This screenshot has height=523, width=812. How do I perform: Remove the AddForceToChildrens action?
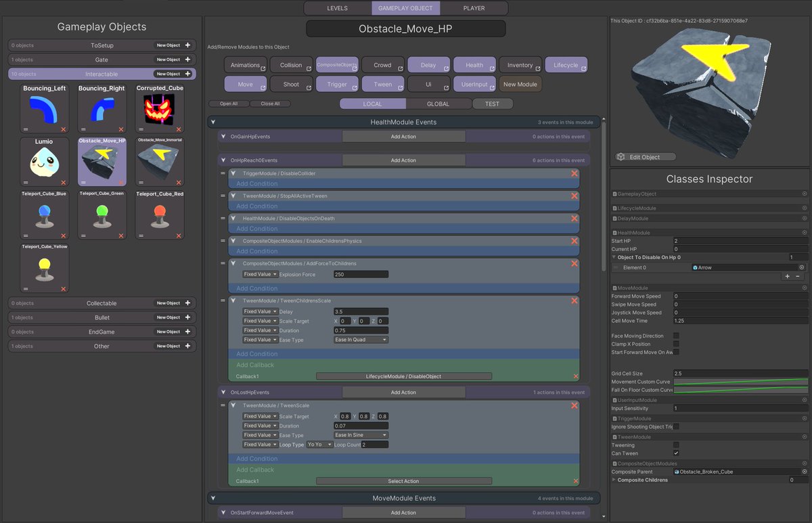(x=574, y=263)
